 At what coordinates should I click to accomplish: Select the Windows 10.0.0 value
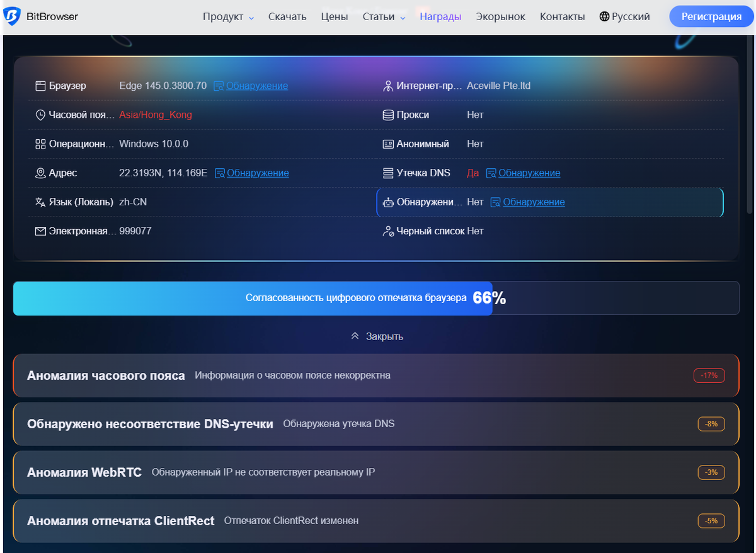click(154, 144)
